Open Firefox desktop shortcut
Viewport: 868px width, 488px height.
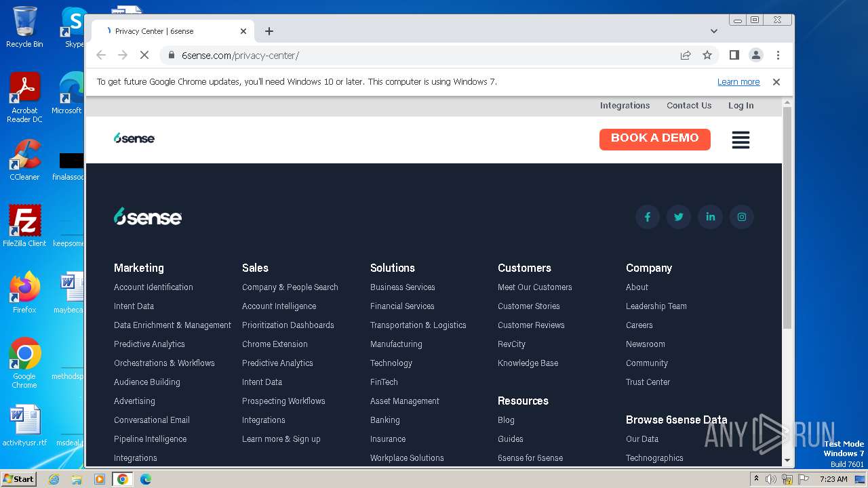coord(24,292)
